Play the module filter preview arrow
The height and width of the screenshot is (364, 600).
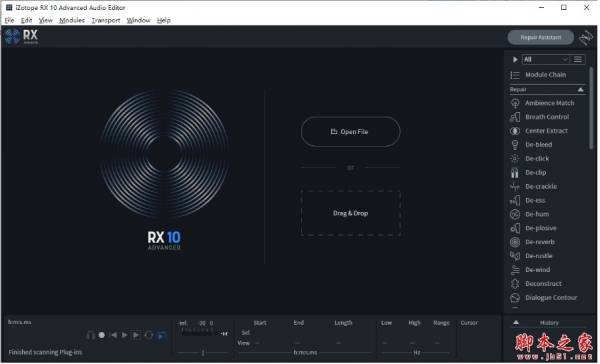pyautogui.click(x=515, y=59)
